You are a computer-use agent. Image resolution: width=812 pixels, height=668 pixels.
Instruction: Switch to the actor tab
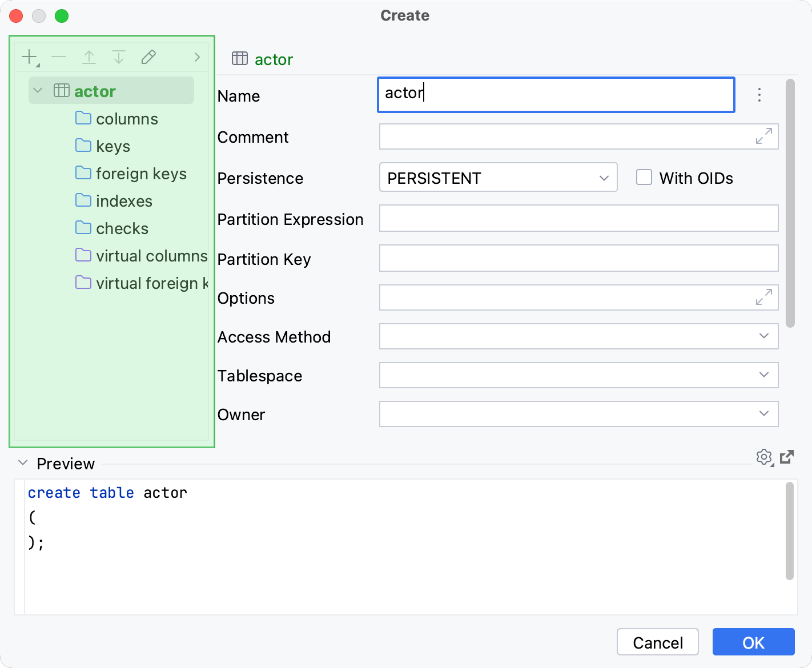click(263, 59)
